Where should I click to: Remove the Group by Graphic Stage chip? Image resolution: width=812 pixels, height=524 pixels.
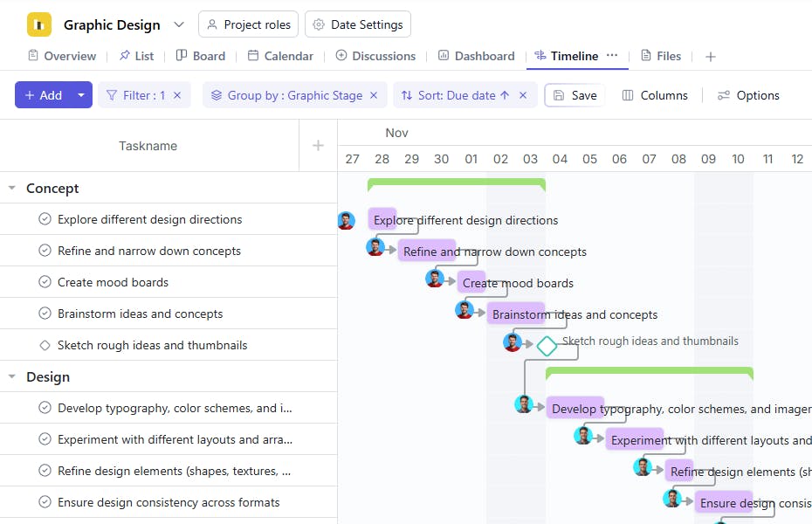click(x=374, y=95)
